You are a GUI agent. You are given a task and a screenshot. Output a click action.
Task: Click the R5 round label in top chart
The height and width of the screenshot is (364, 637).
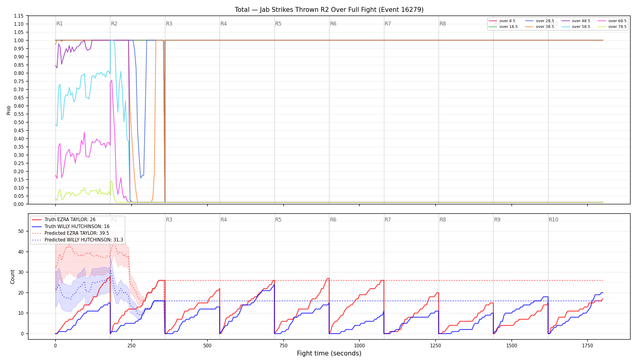pyautogui.click(x=278, y=24)
